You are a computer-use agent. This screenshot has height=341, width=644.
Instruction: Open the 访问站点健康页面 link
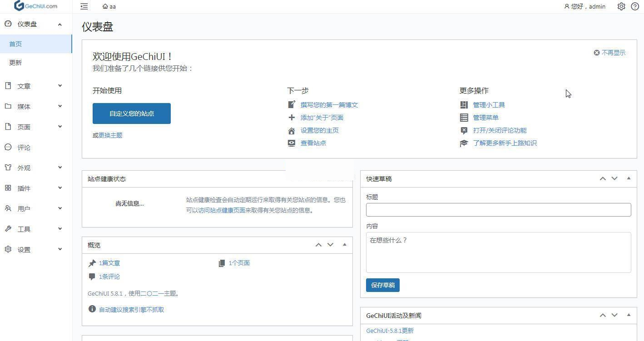(x=222, y=210)
